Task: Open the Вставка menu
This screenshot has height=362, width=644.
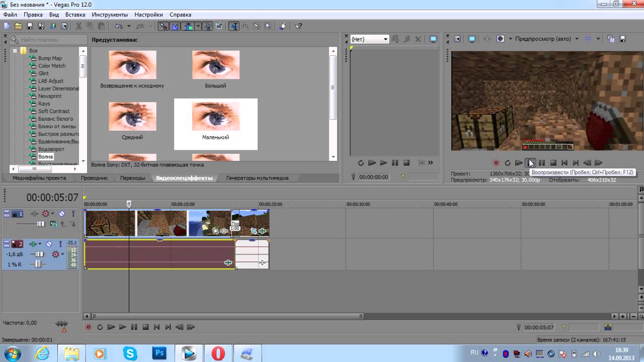Action: tap(75, 15)
